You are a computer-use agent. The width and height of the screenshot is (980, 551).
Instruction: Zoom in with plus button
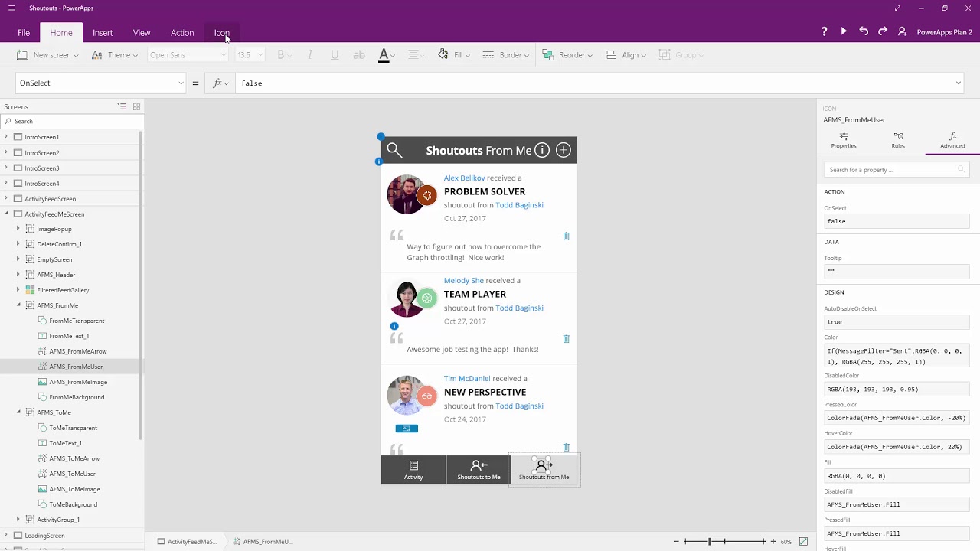click(773, 541)
